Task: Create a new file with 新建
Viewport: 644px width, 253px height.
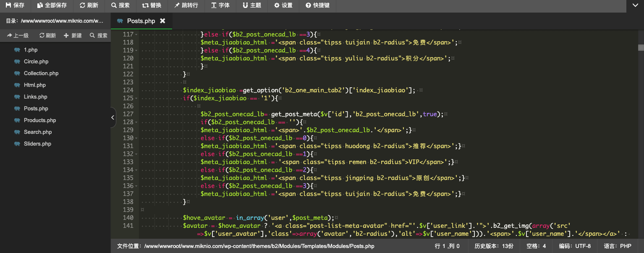Action: click(73, 36)
